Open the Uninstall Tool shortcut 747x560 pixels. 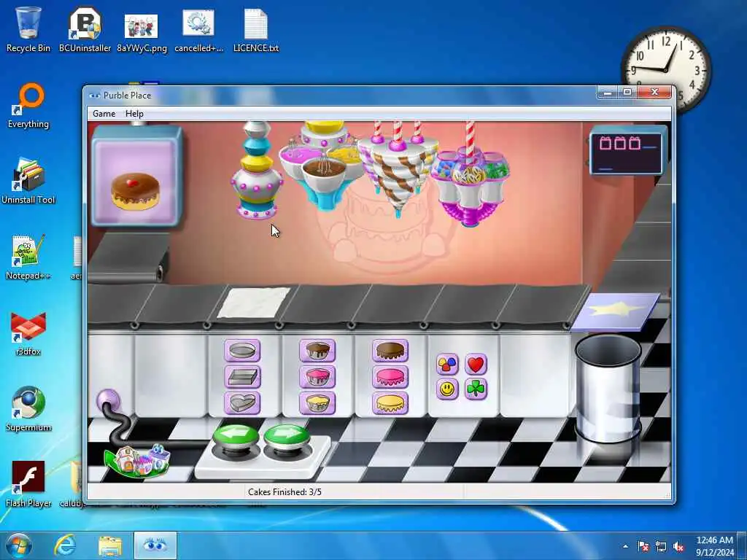tap(28, 182)
